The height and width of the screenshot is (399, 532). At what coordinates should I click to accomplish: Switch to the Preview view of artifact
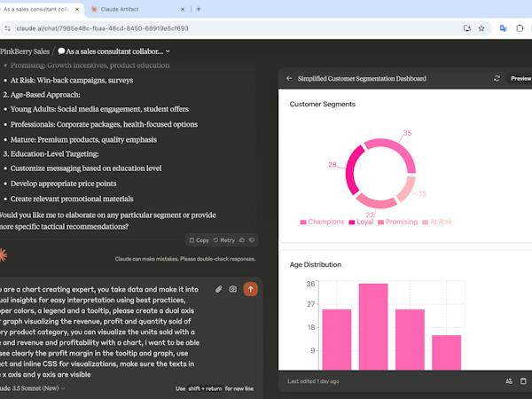[x=520, y=79]
